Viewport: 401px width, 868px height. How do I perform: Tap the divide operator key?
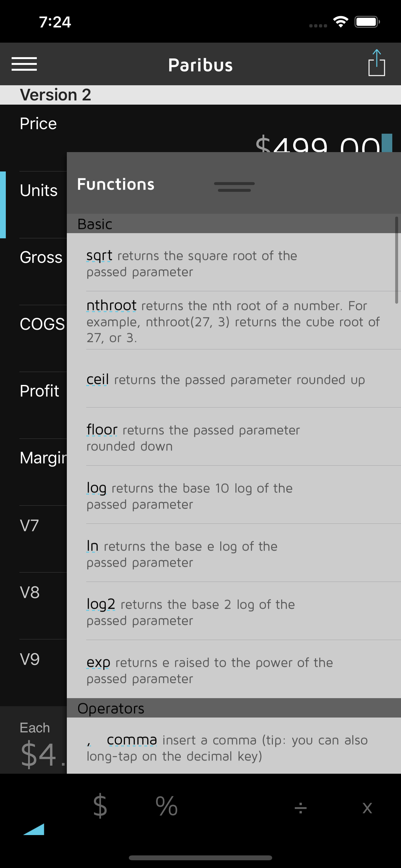(300, 808)
